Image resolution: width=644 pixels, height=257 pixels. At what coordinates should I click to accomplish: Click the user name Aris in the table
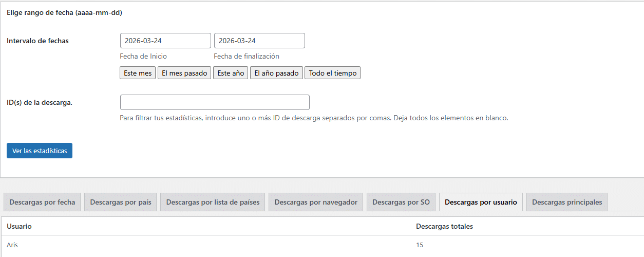pyautogui.click(x=12, y=245)
